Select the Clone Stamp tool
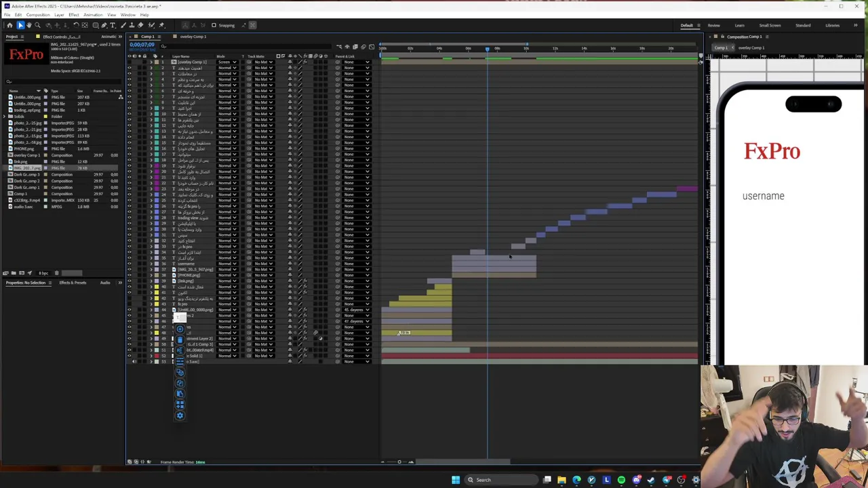The width and height of the screenshot is (868, 488). point(132,25)
